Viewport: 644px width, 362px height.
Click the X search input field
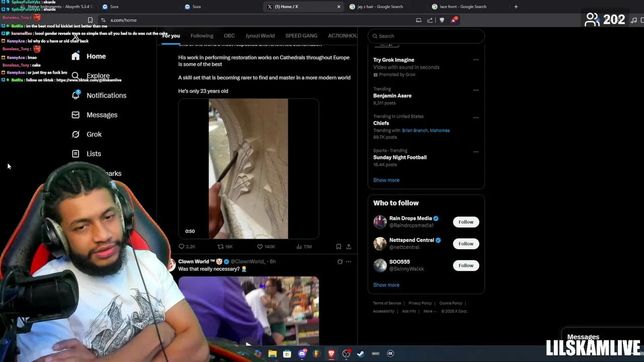(426, 36)
